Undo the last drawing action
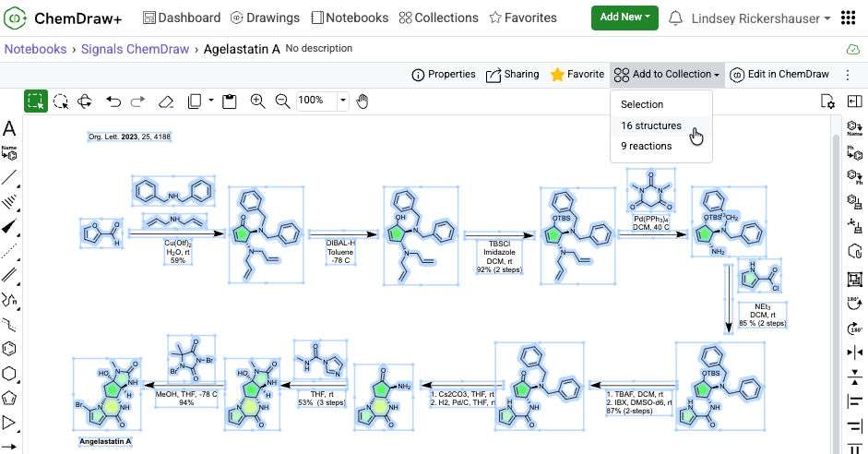Viewport: 868px width, 454px height. pyautogui.click(x=113, y=102)
